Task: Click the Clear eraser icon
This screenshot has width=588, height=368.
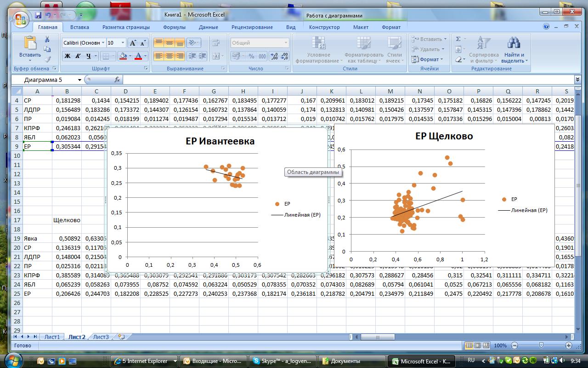Action: pos(458,59)
